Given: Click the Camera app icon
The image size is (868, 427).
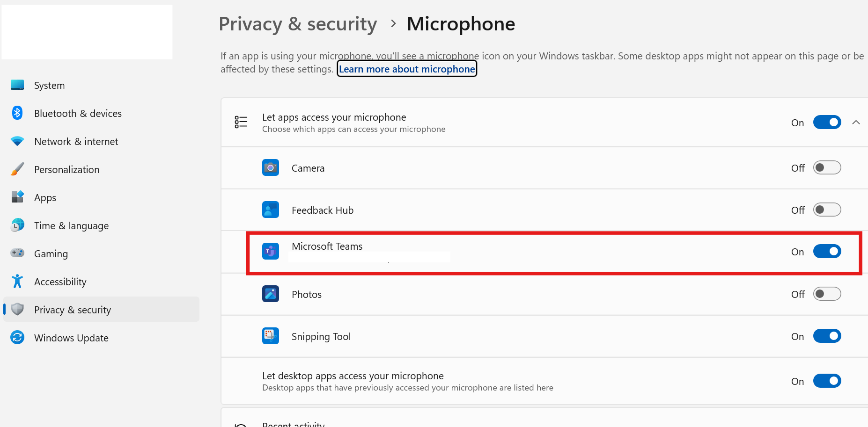Looking at the screenshot, I should (x=271, y=168).
